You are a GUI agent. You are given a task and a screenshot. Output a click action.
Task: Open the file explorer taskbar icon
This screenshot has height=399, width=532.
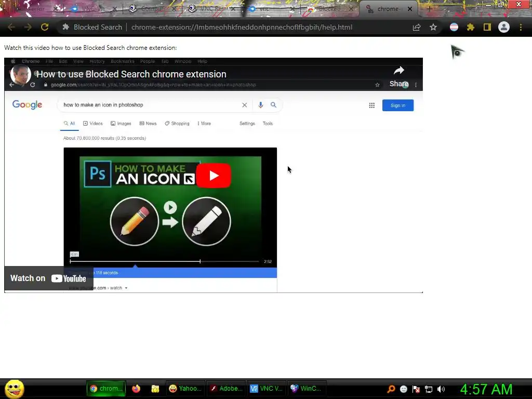[x=155, y=389]
